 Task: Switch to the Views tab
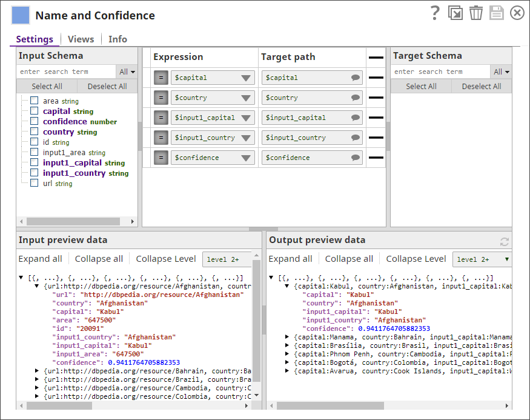(81, 39)
